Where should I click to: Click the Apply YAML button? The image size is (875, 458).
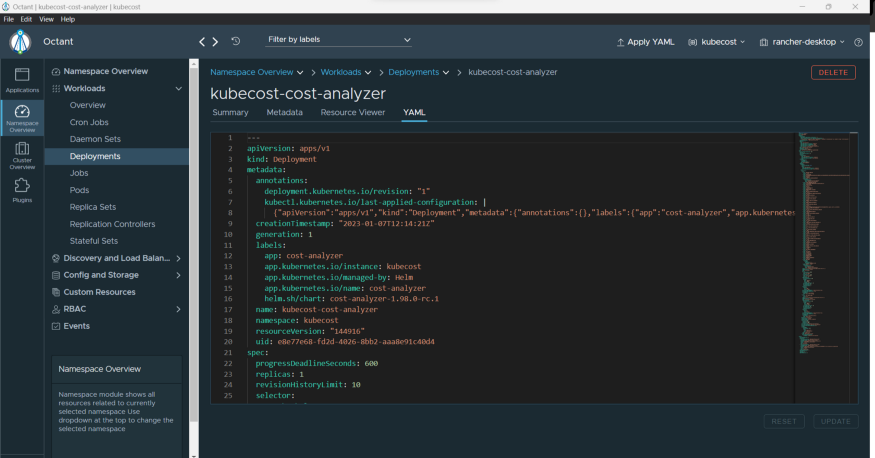645,42
